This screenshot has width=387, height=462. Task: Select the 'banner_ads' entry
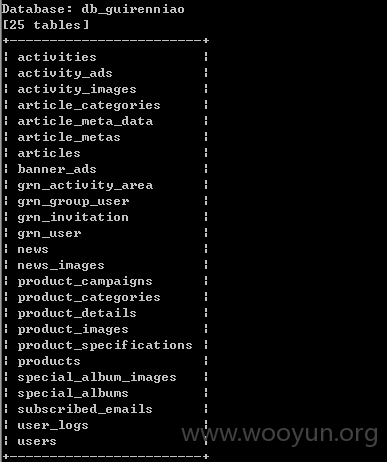(57, 169)
